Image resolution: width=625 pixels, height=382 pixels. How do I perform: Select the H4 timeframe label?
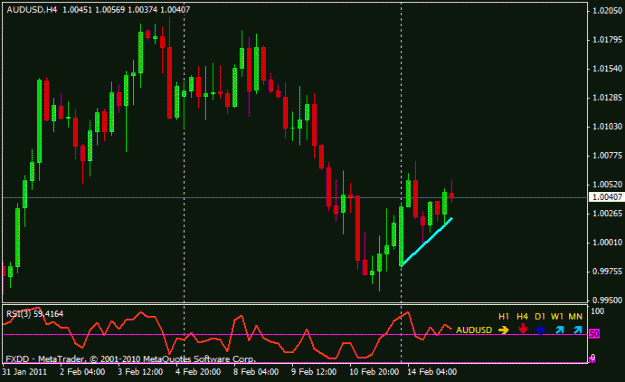[522, 317]
